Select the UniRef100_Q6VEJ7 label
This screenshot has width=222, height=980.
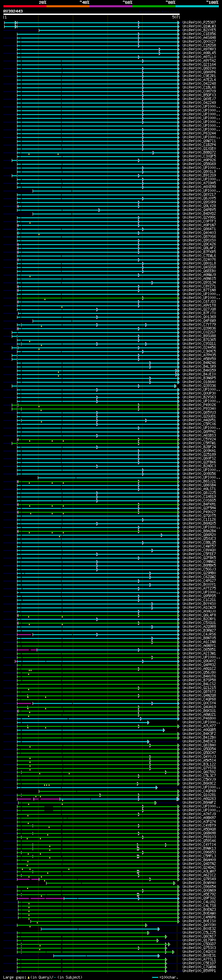click(199, 99)
